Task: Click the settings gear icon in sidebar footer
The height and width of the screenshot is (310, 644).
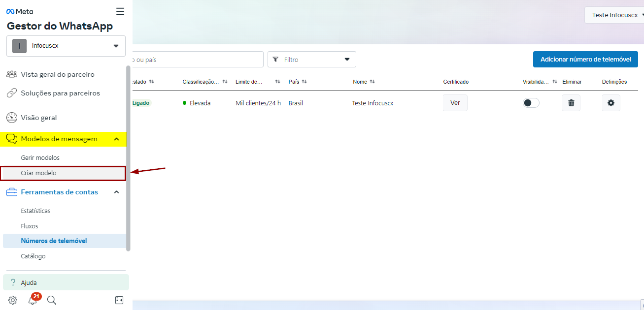Action: pos(13,300)
